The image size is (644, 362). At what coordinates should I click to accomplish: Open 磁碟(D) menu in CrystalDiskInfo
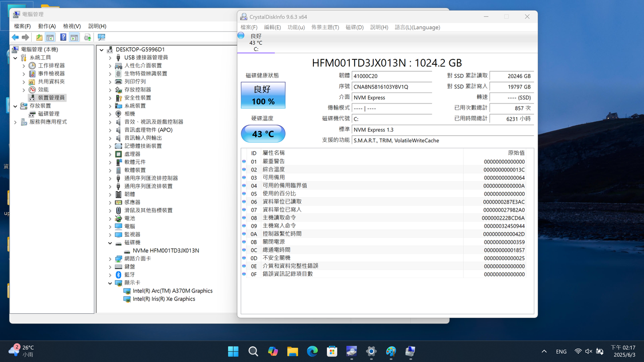(354, 27)
